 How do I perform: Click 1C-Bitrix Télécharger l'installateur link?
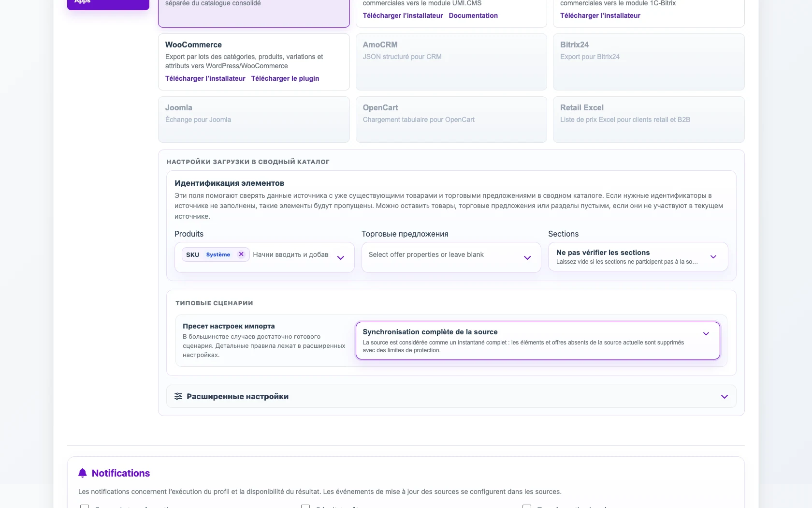[600, 15]
